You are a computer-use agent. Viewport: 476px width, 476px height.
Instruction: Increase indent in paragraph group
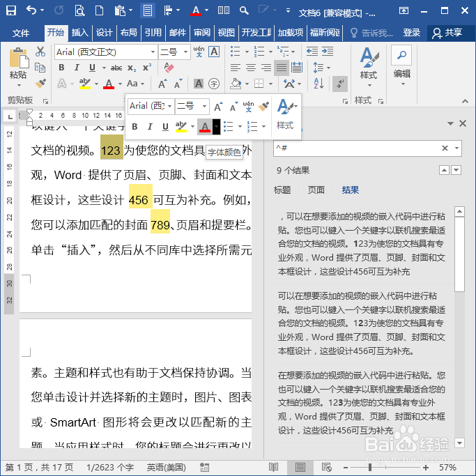point(328,52)
